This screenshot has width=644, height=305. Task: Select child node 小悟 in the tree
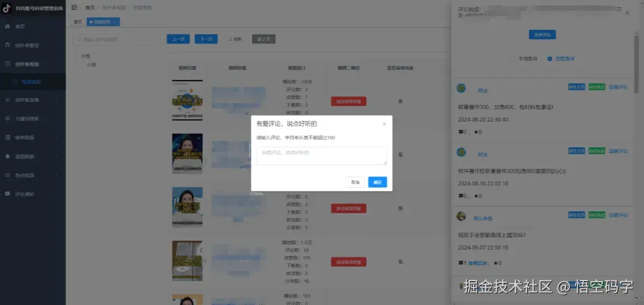[x=91, y=64]
